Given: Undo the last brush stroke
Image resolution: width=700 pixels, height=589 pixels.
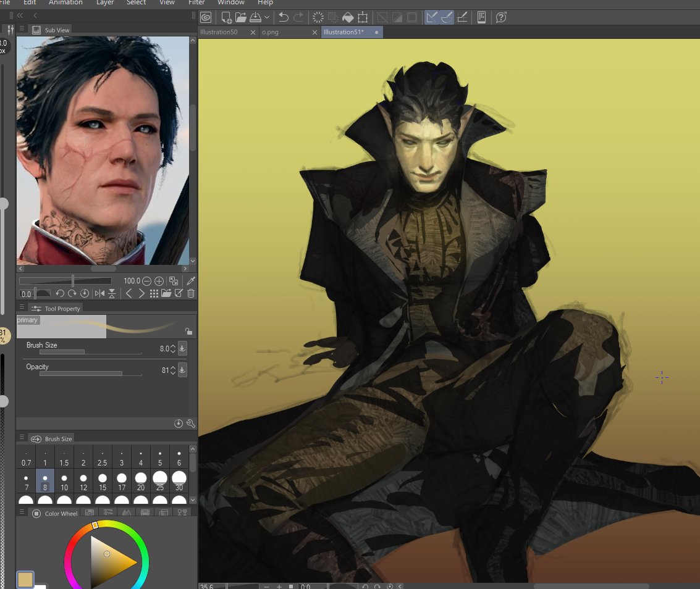Looking at the screenshot, I should coord(283,17).
